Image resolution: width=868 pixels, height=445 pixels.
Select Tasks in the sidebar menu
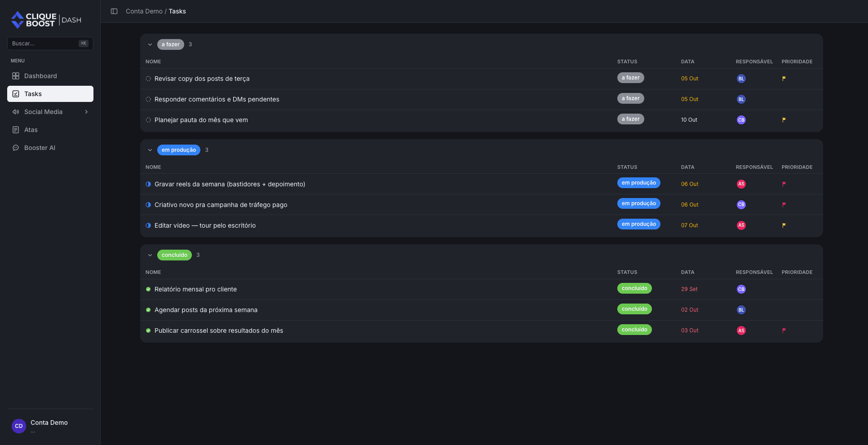50,94
